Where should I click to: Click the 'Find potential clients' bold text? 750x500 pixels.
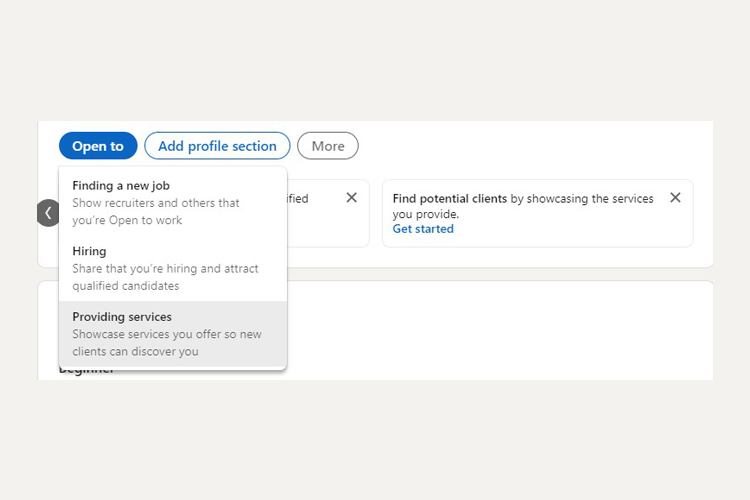[x=450, y=199]
